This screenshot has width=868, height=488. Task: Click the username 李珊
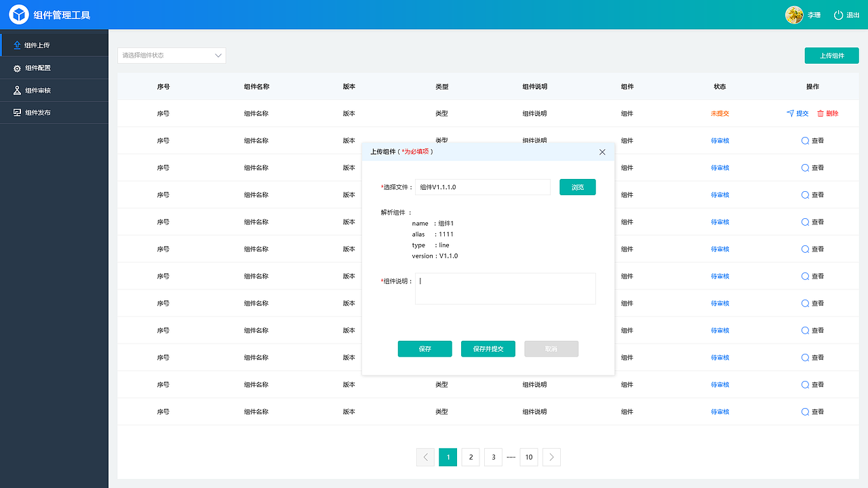[x=814, y=15]
